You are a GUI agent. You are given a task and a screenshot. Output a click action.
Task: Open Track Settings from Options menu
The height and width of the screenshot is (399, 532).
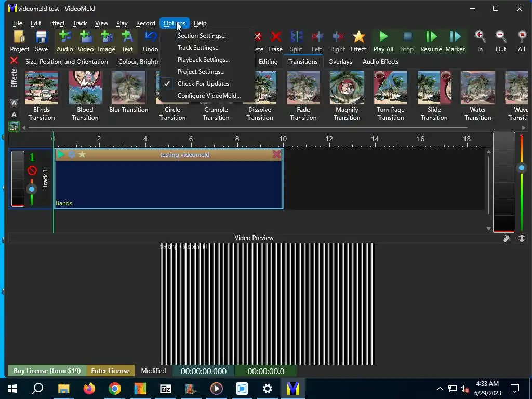(x=198, y=47)
